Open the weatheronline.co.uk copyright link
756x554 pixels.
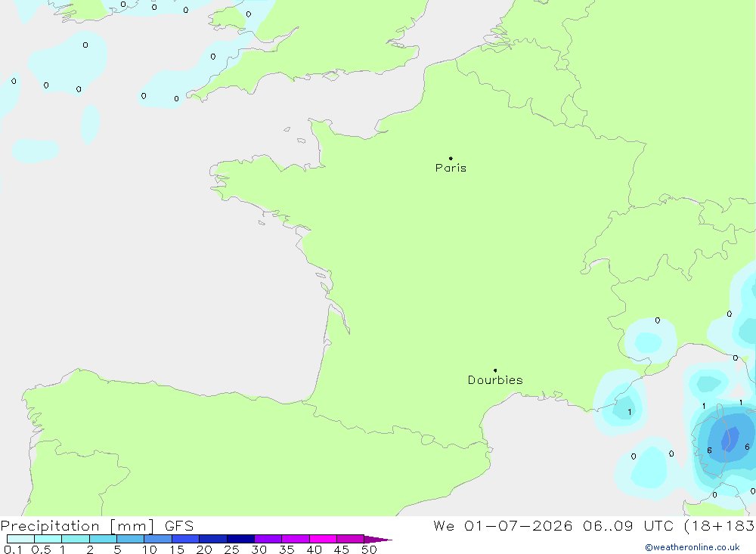[x=692, y=547]
